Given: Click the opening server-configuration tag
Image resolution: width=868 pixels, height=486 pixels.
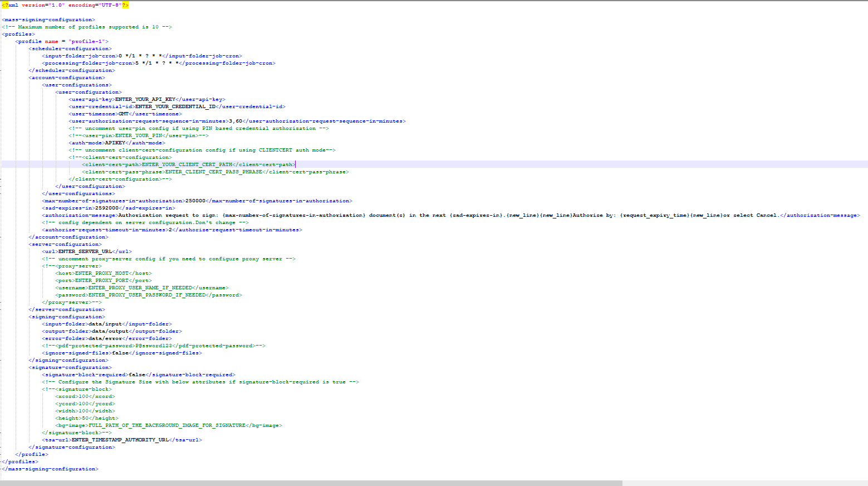Looking at the screenshot, I should click(65, 244).
